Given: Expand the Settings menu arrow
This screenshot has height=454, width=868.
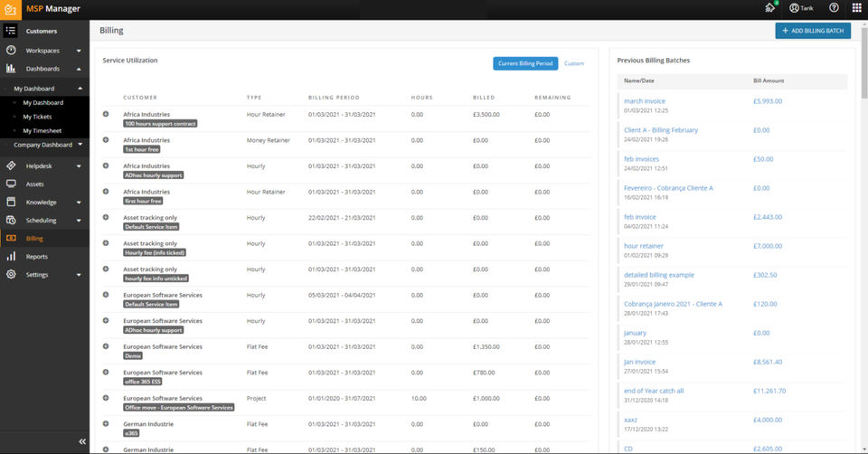Looking at the screenshot, I should (79, 275).
